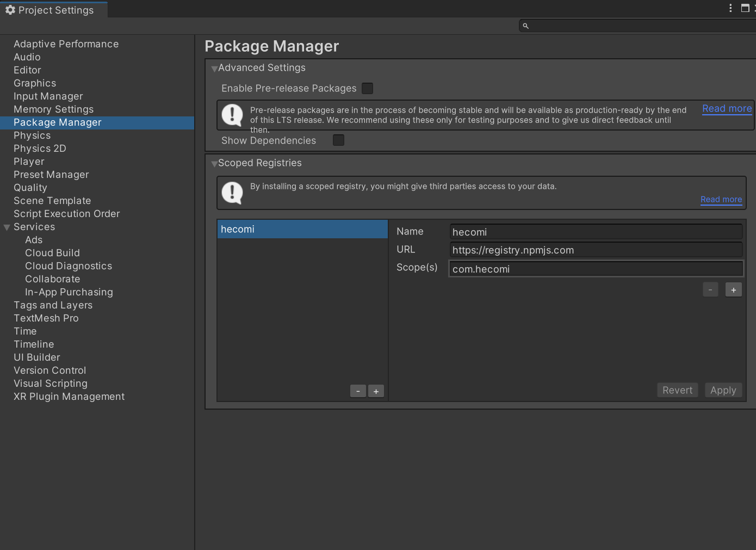The height and width of the screenshot is (550, 756).
Task: Open the window options kebab menu
Action: (x=730, y=8)
